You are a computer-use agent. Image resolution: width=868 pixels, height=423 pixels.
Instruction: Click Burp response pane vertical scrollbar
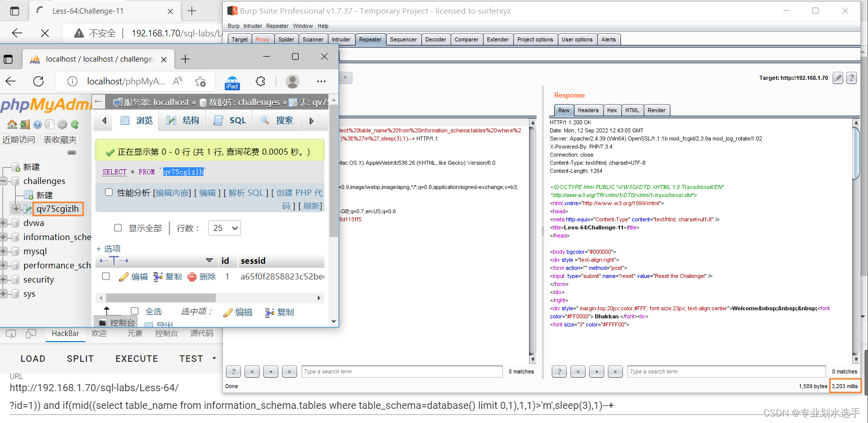[x=856, y=154]
